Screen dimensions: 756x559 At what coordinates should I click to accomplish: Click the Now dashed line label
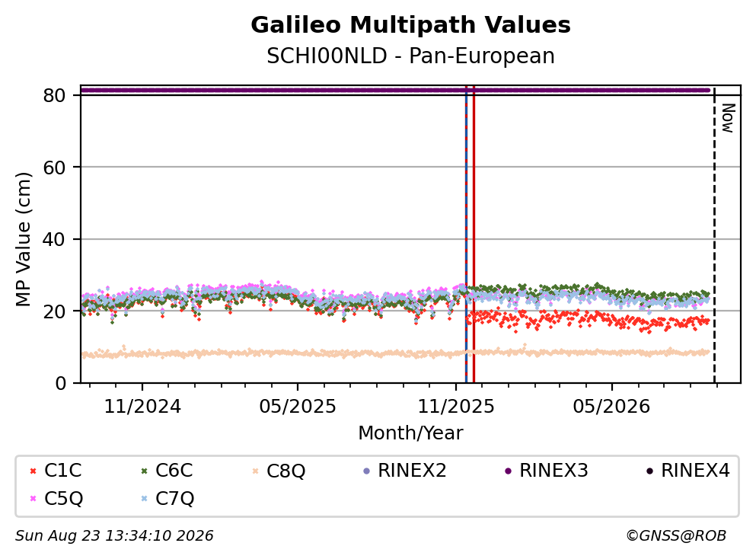[728, 118]
